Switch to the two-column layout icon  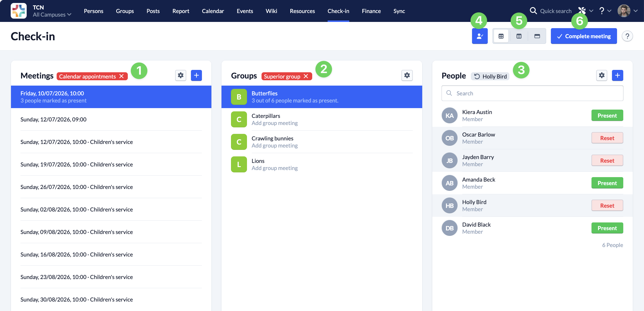tap(519, 36)
